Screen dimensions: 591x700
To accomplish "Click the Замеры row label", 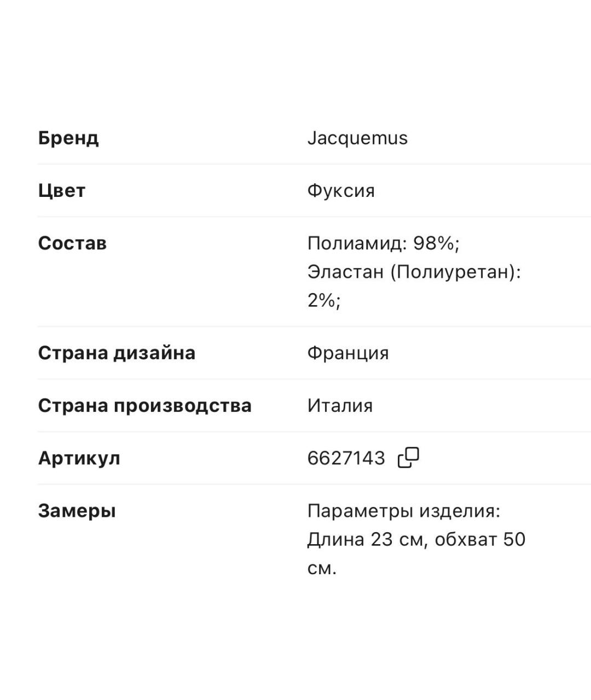I will (78, 511).
